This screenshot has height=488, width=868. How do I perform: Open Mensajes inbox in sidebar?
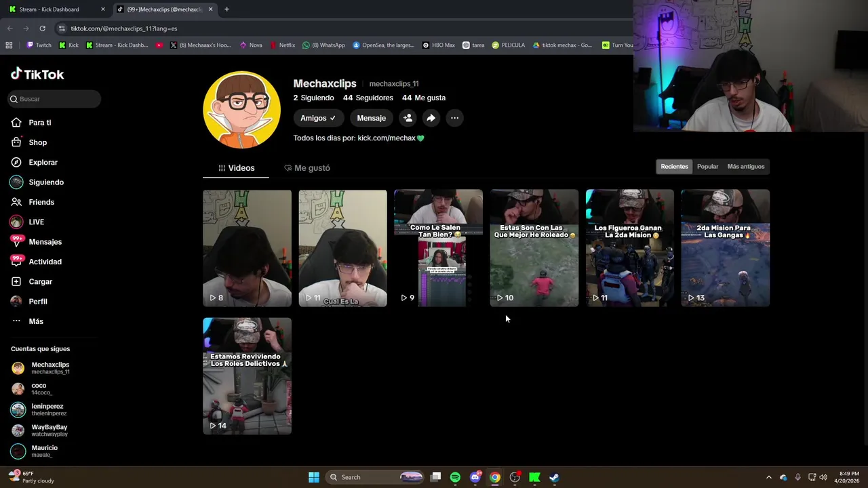pyautogui.click(x=36, y=242)
